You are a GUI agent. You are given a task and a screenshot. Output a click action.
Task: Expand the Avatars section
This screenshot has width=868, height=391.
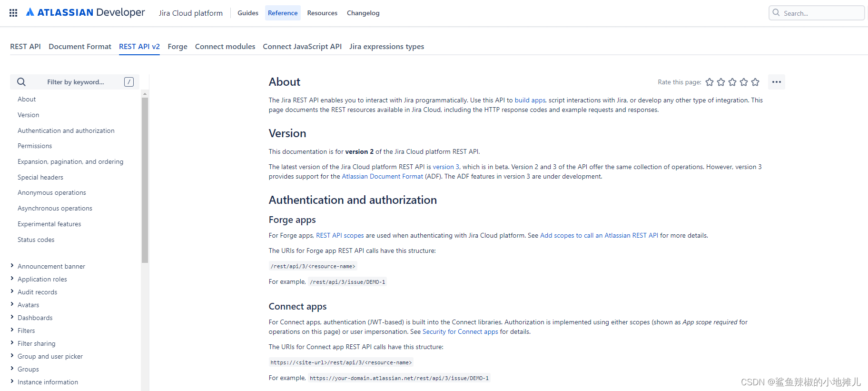[12, 304]
